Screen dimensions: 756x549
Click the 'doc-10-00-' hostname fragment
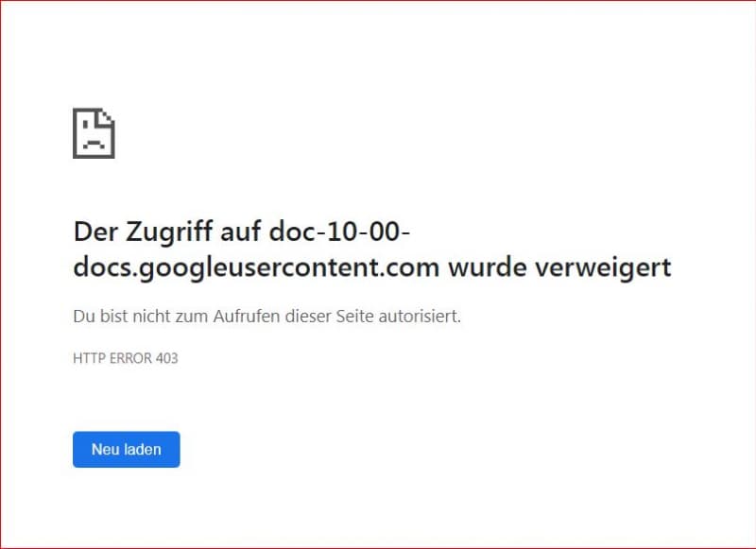pyautogui.click(x=340, y=232)
